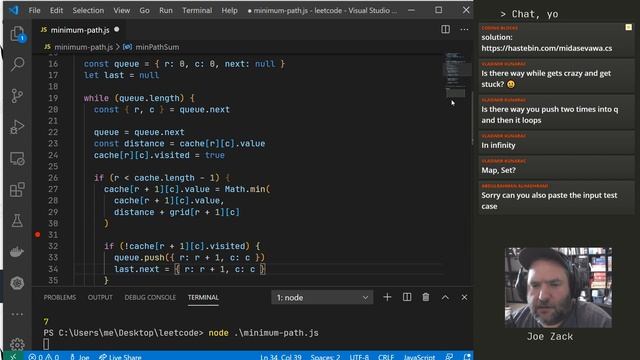Open the View menu
The width and height of the screenshot is (640, 360).
[122, 10]
